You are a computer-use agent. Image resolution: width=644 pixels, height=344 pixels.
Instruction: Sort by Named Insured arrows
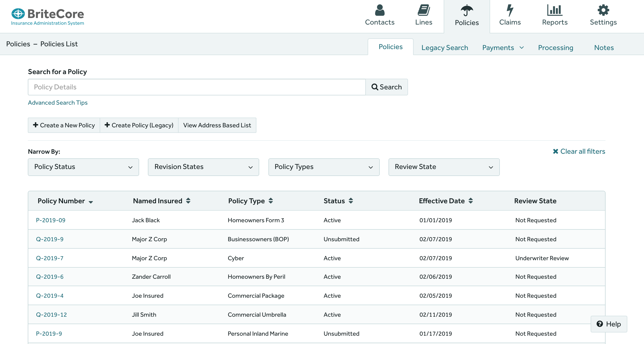point(188,201)
